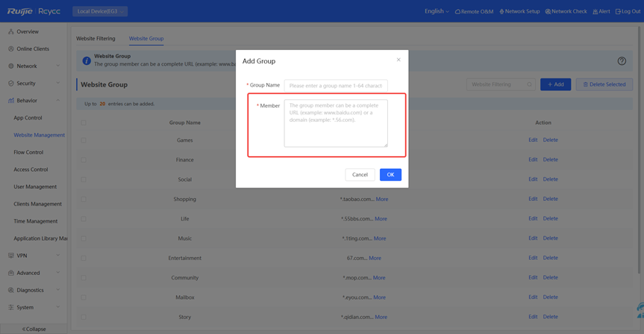Switch to the Website Filtering tab
The image size is (644, 334).
96,38
